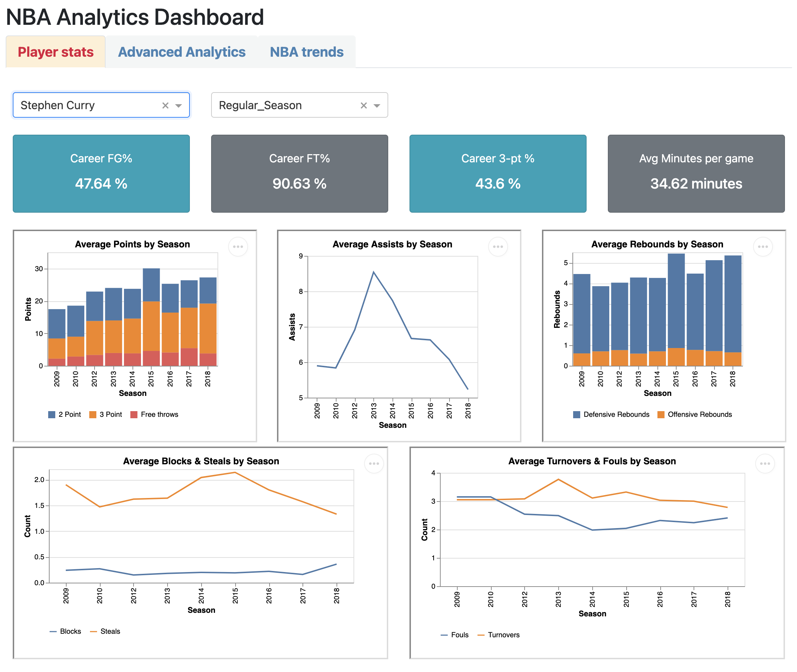797x672 pixels.
Task: Click the Career FG% stat card
Action: click(101, 174)
